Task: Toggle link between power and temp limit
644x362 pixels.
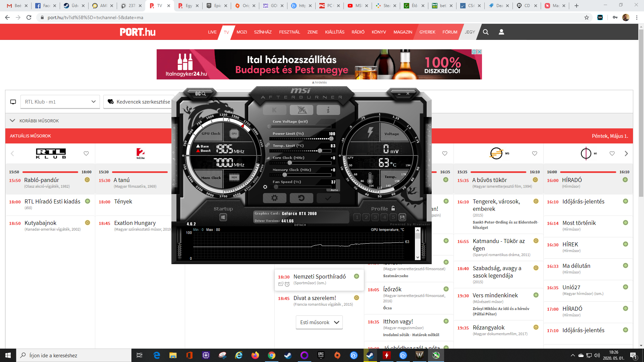Action: pyautogui.click(x=267, y=145)
